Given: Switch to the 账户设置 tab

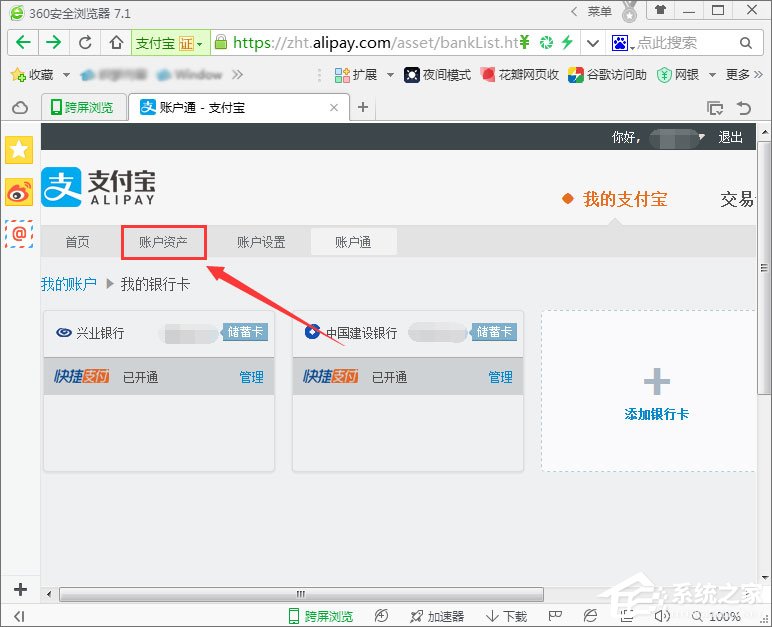Looking at the screenshot, I should pos(261,242).
